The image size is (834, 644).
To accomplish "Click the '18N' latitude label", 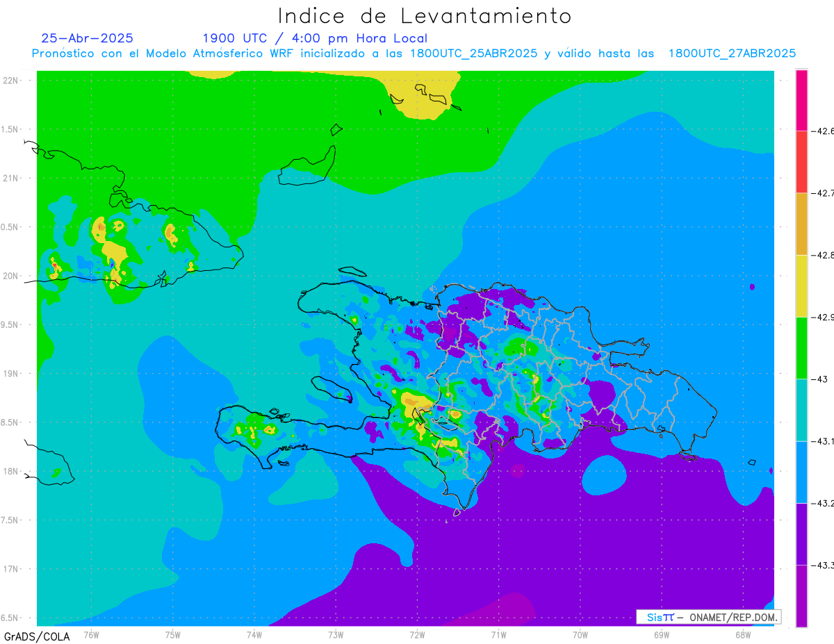I will [x=10, y=471].
